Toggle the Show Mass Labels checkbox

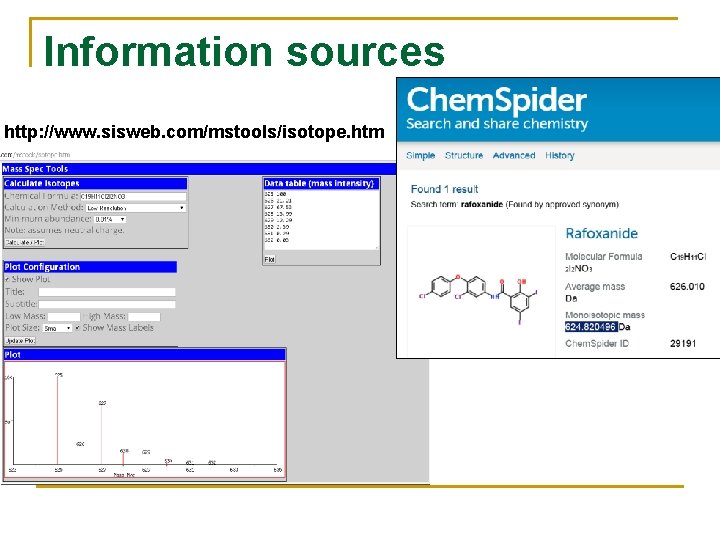[x=78, y=327]
